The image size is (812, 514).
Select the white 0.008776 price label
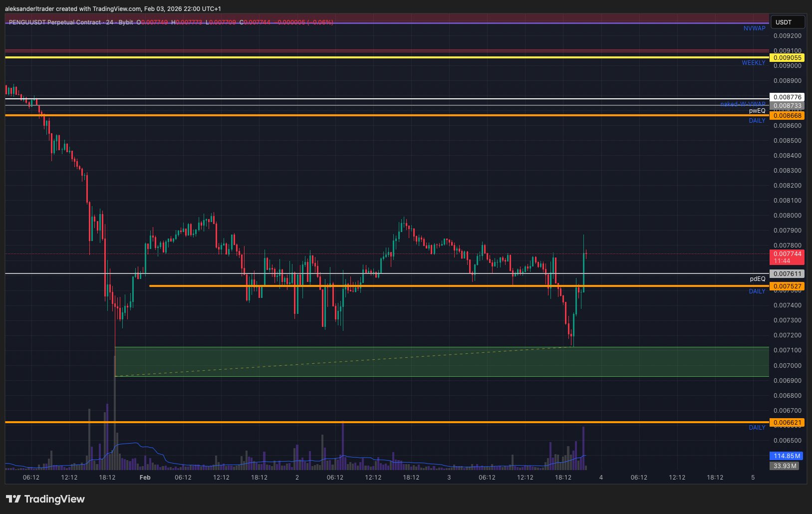coord(787,97)
